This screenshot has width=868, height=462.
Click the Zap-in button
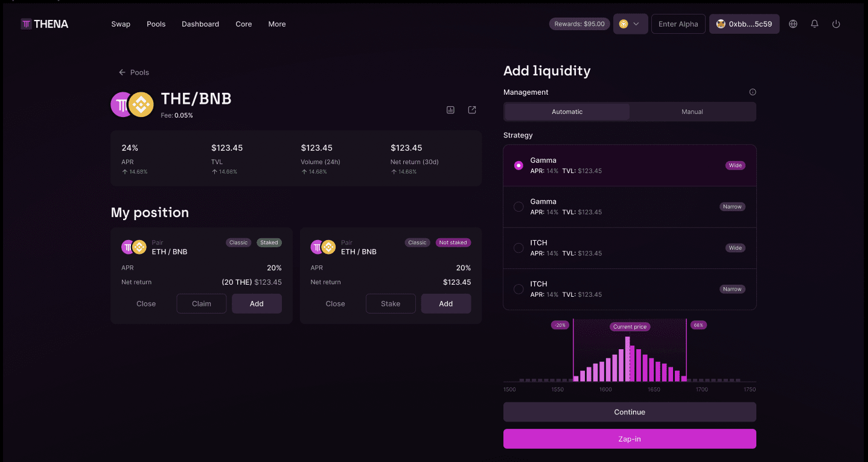[630, 439]
